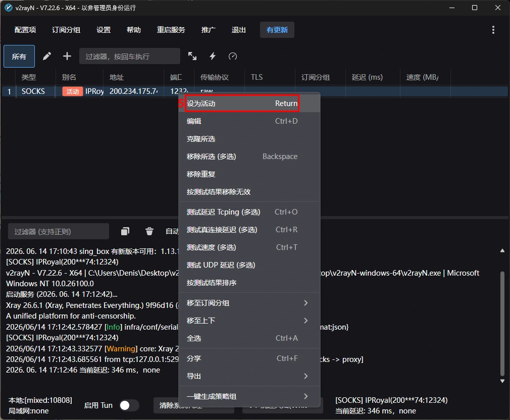This screenshot has width=510, height=420.
Task: Open the 帮助 menu
Action: (134, 30)
